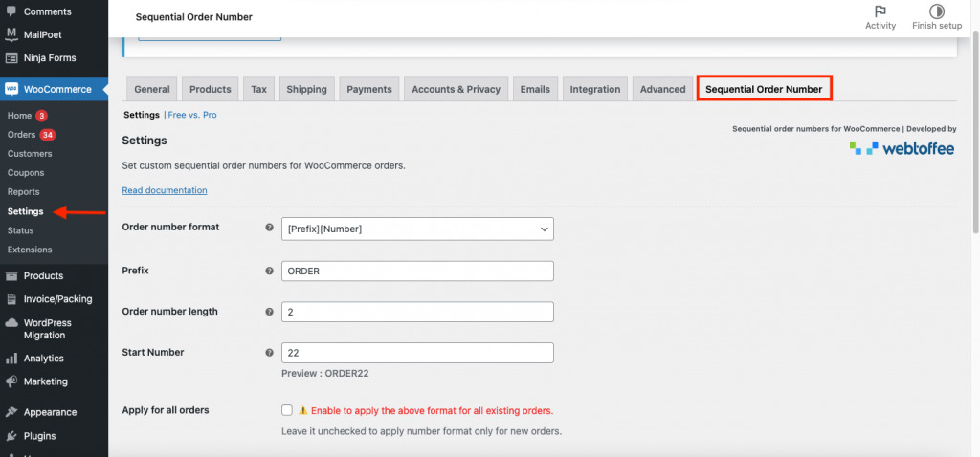The height and width of the screenshot is (457, 980).
Task: Switch to the Emails tab
Action: pyautogui.click(x=535, y=89)
